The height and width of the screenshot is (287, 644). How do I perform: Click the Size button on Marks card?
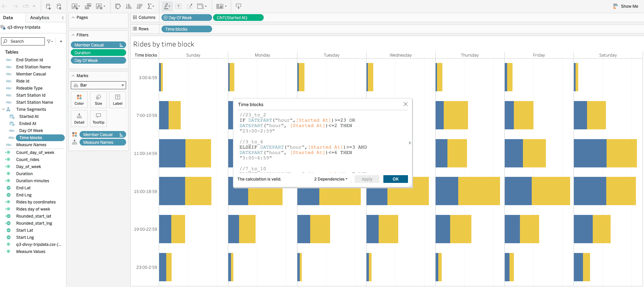(x=98, y=100)
